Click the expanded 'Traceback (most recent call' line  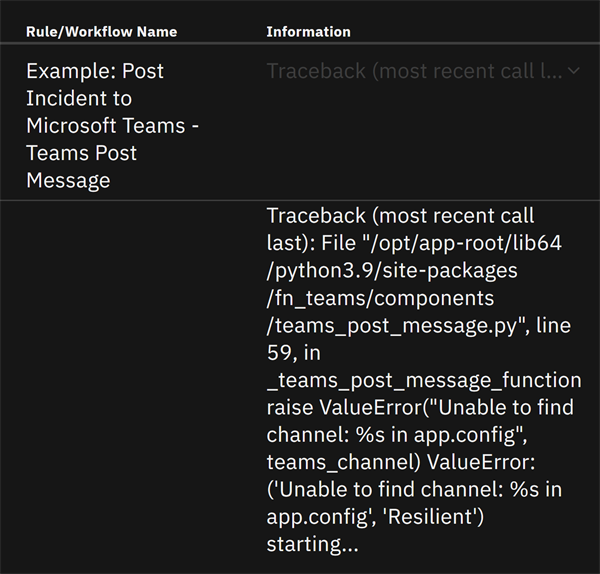click(x=400, y=216)
